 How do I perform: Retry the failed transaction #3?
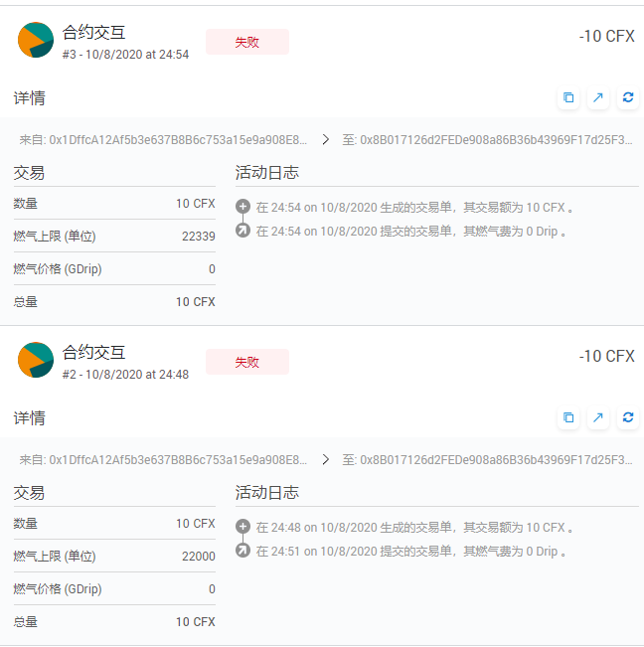tap(628, 97)
